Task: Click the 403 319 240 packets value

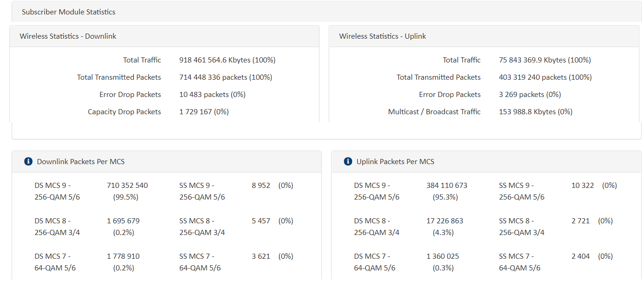Action: click(x=545, y=77)
